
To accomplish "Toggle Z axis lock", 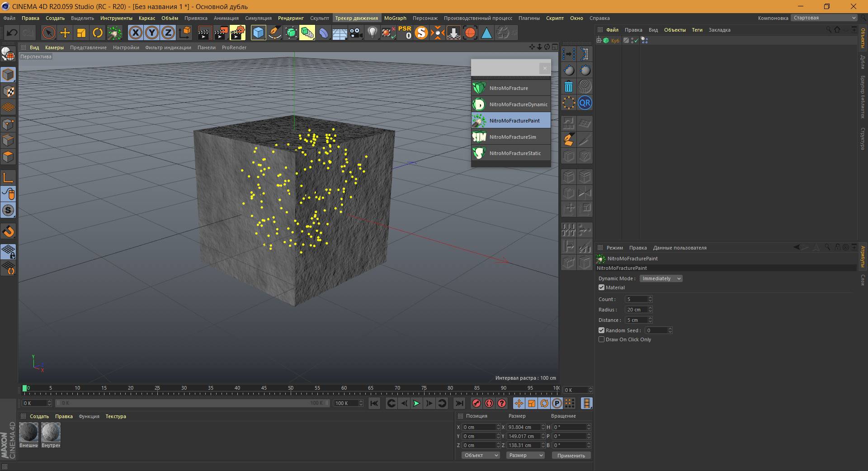I will (x=168, y=33).
